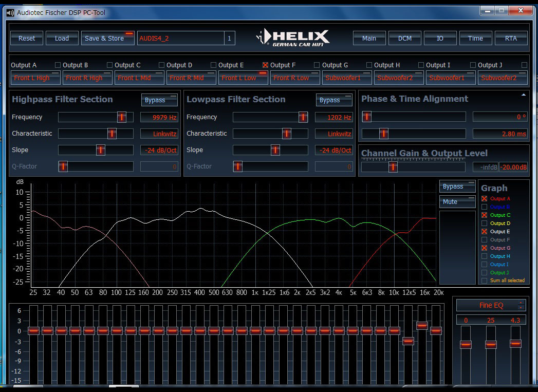Click the Fine EQ down arrow
The width and height of the screenshot is (538, 392).
522,308
